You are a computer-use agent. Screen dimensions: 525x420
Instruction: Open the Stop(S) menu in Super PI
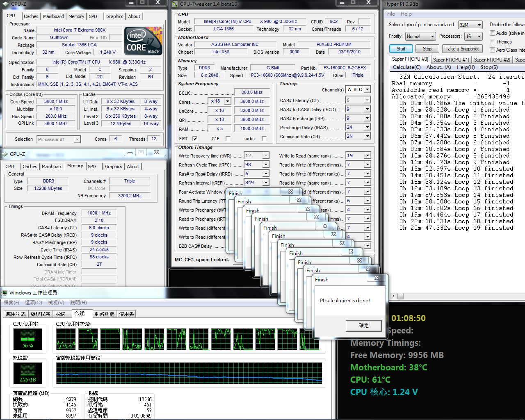[489, 67]
